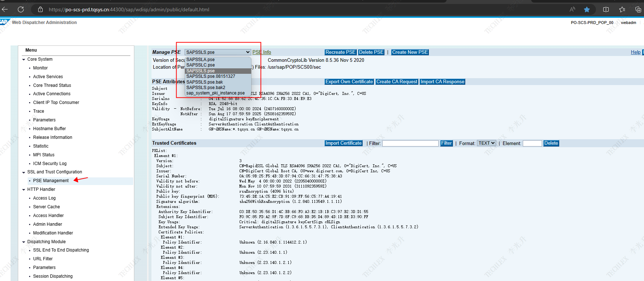
Task: Open the browser collections icon
Action: 638,9
